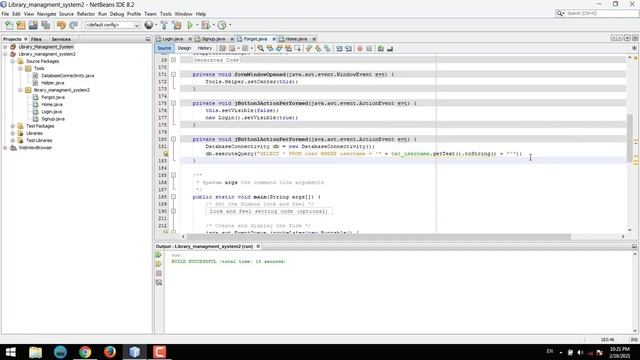Screen dimensions: 640x360
Task: Open the Navigate menu
Action: 47,14
